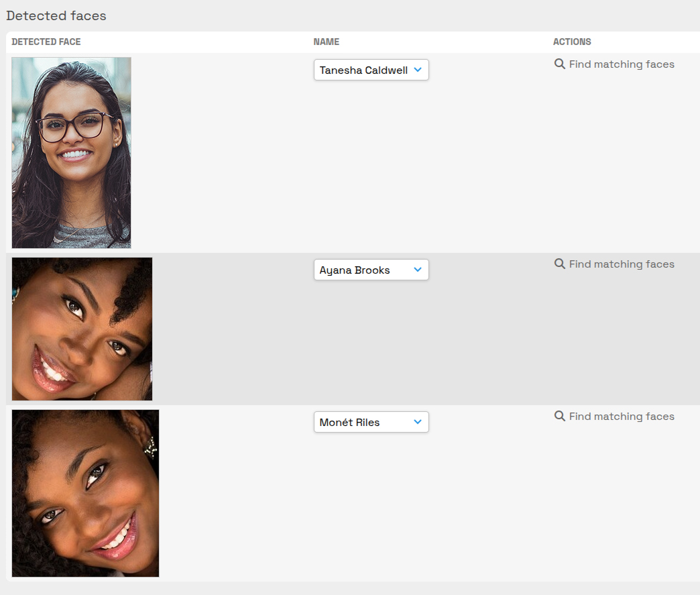The width and height of the screenshot is (700, 595).
Task: Click the magnifier icon beside Tanesha Caldwell's row
Action: (560, 64)
